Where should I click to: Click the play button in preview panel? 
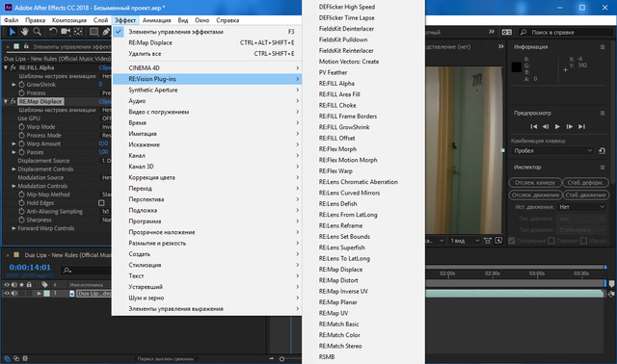tap(557, 126)
